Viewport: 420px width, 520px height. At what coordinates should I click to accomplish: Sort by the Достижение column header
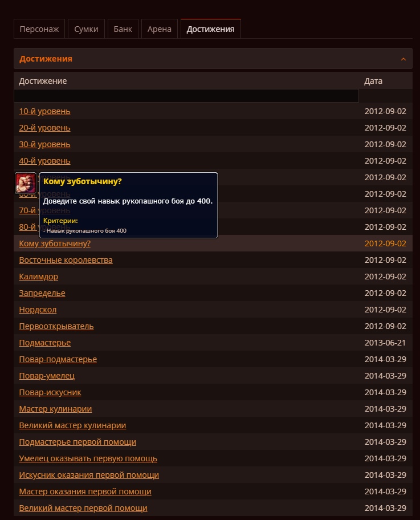(x=43, y=81)
